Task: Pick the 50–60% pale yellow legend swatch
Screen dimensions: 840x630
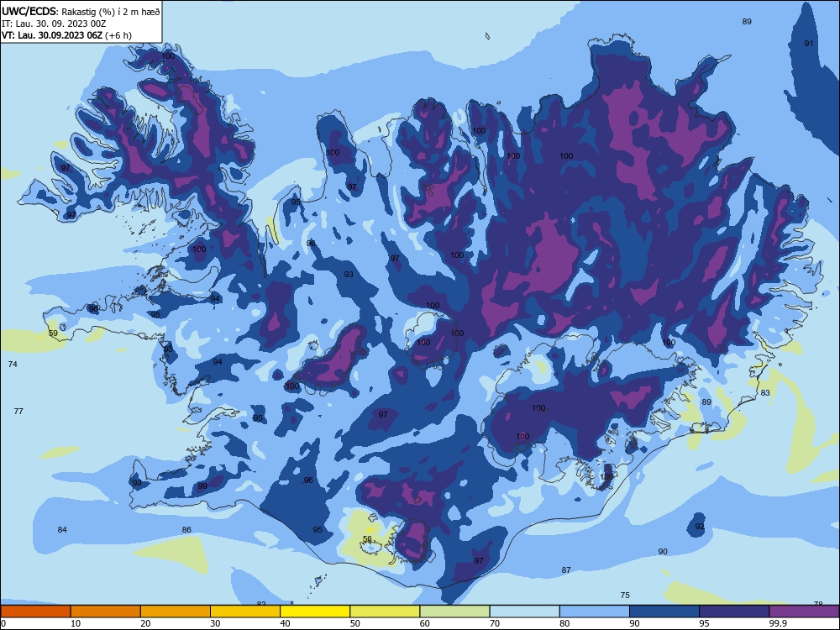Action: (x=385, y=612)
